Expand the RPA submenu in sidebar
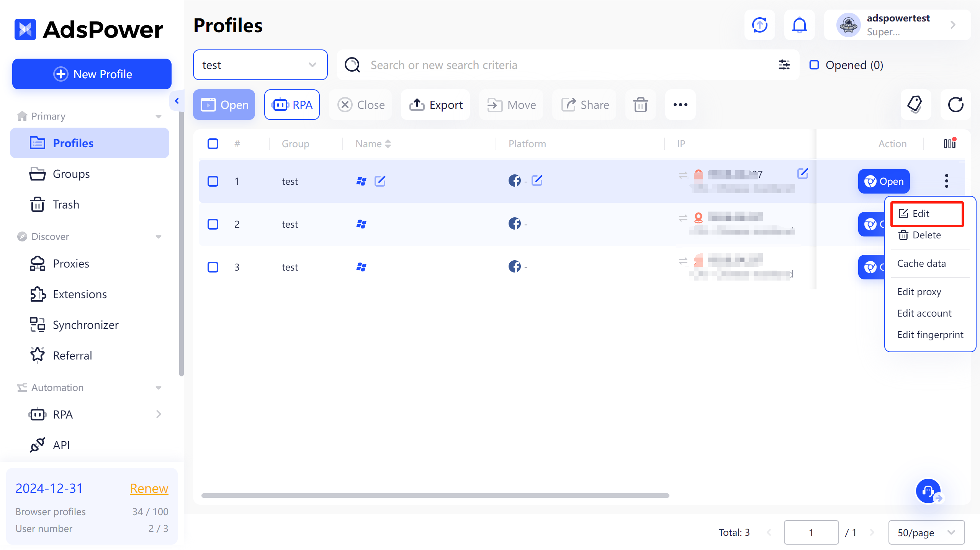 [x=159, y=414]
